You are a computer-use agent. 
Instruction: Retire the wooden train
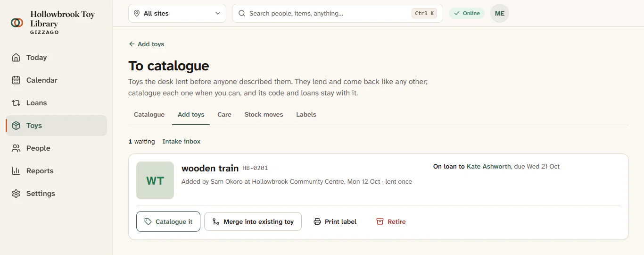tap(391, 221)
